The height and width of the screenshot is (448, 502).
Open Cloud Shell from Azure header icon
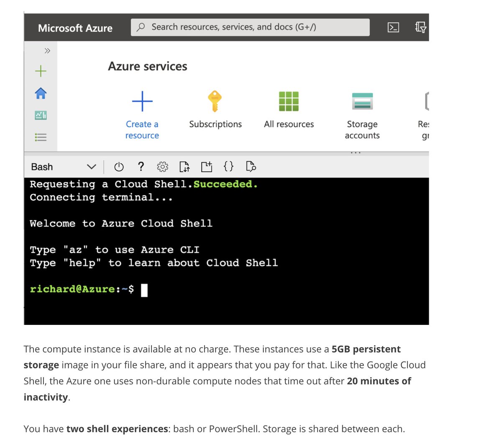[393, 28]
